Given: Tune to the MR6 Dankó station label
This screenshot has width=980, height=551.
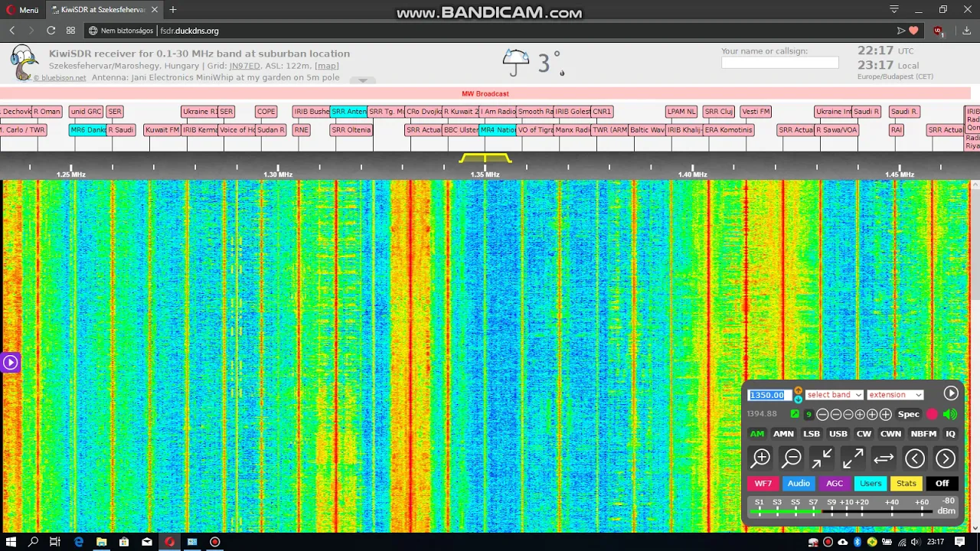Looking at the screenshot, I should point(87,130).
